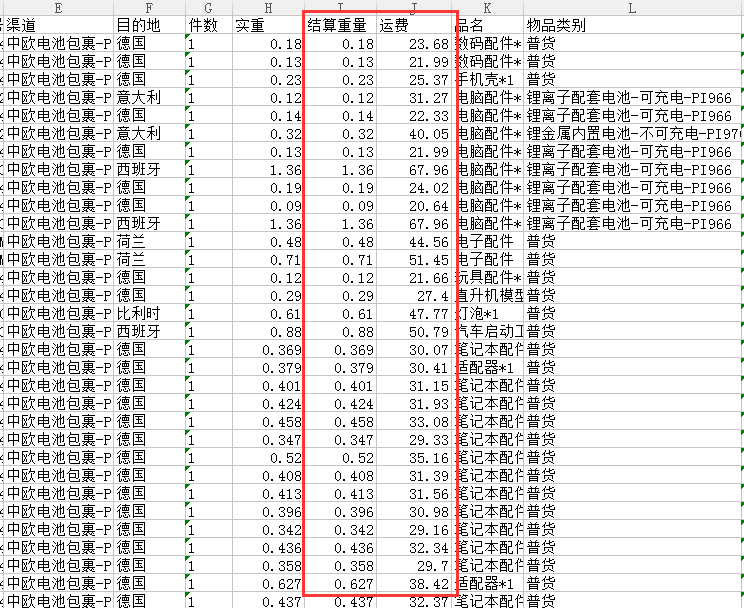
Task: Click column L header letter
Action: [x=632, y=7]
